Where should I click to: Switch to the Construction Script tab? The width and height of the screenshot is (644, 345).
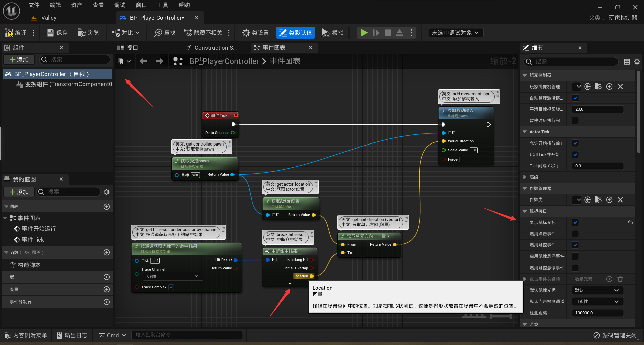212,48
